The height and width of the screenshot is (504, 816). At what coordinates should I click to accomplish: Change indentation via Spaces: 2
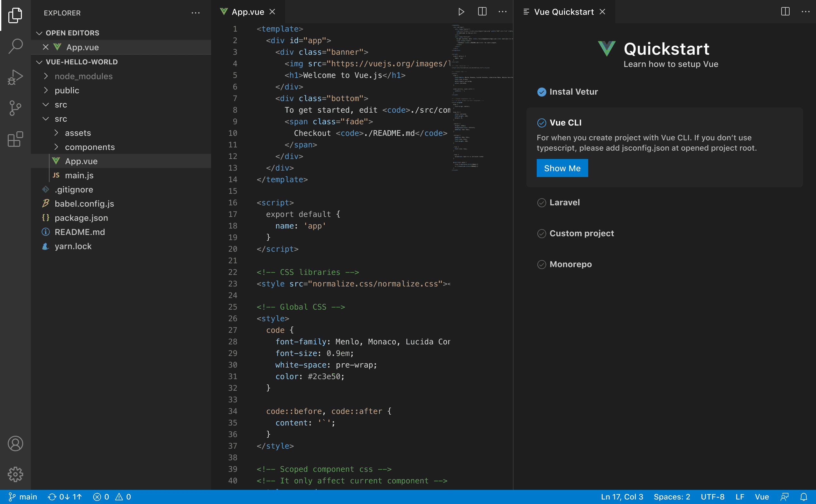pyautogui.click(x=672, y=497)
